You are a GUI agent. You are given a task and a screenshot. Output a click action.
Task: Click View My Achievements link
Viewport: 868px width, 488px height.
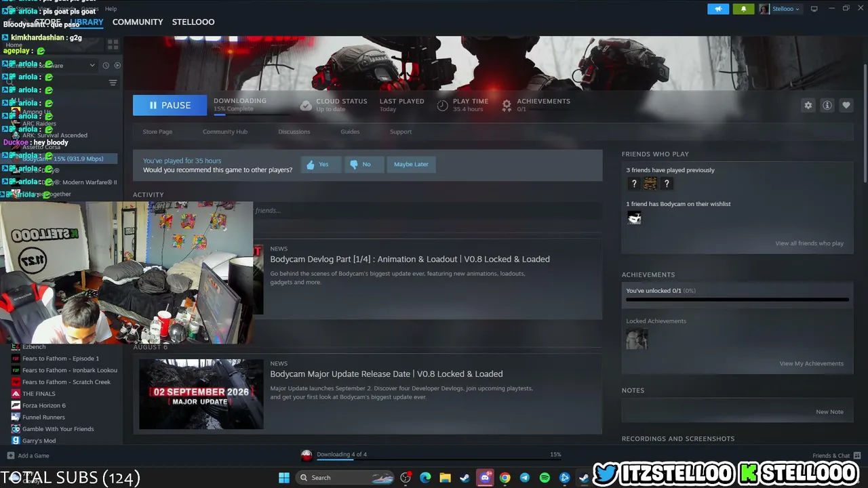[x=812, y=363]
